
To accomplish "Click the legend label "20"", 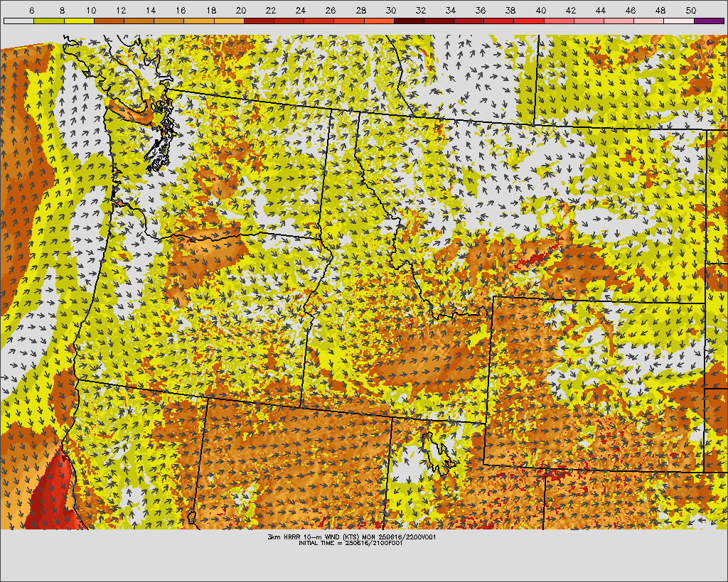I will (241, 10).
